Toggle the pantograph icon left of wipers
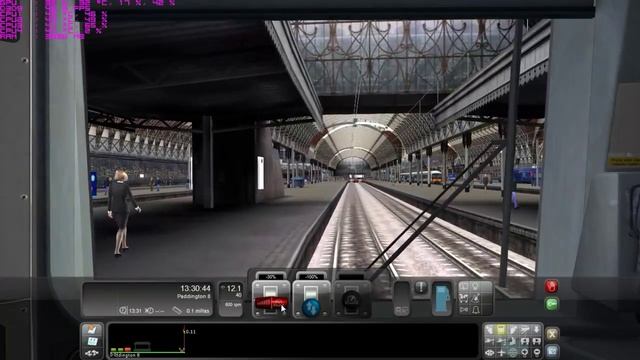This screenshot has width=640, height=360. [463, 298]
